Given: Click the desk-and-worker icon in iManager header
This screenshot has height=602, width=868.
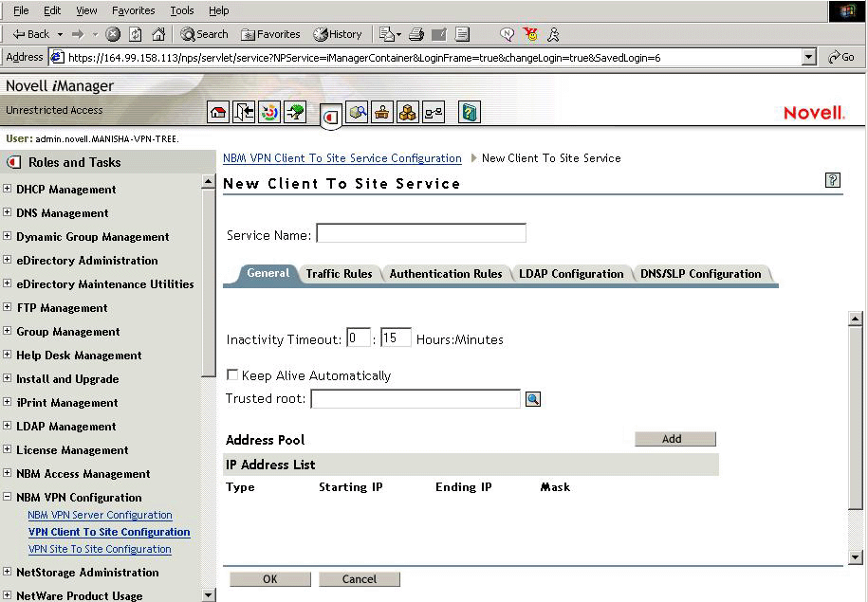Looking at the screenshot, I should 382,112.
